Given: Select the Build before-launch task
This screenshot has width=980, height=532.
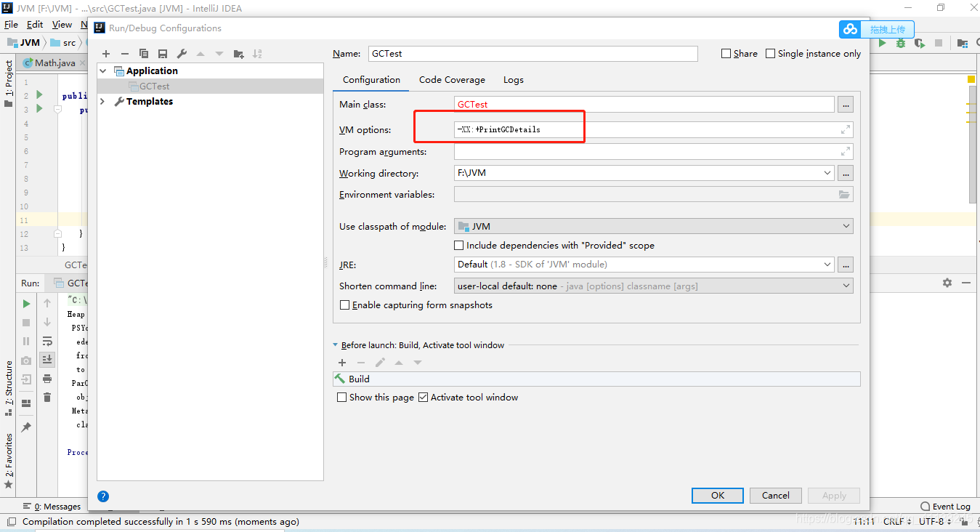Looking at the screenshot, I should tap(596, 379).
